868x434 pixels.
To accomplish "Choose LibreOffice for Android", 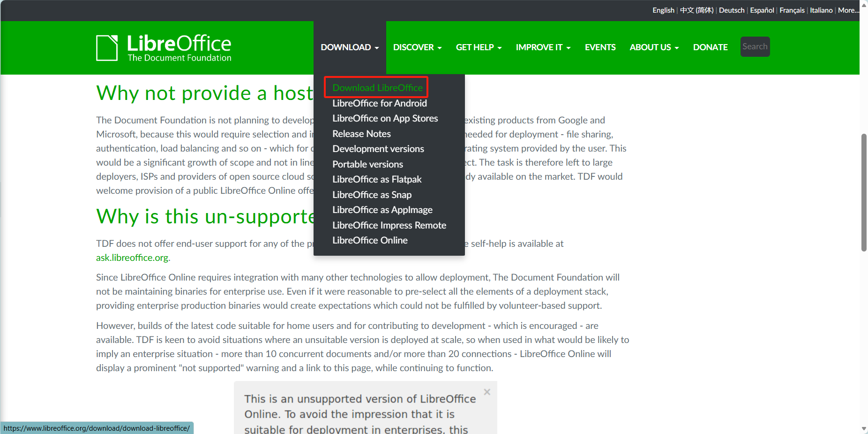I will 380,103.
